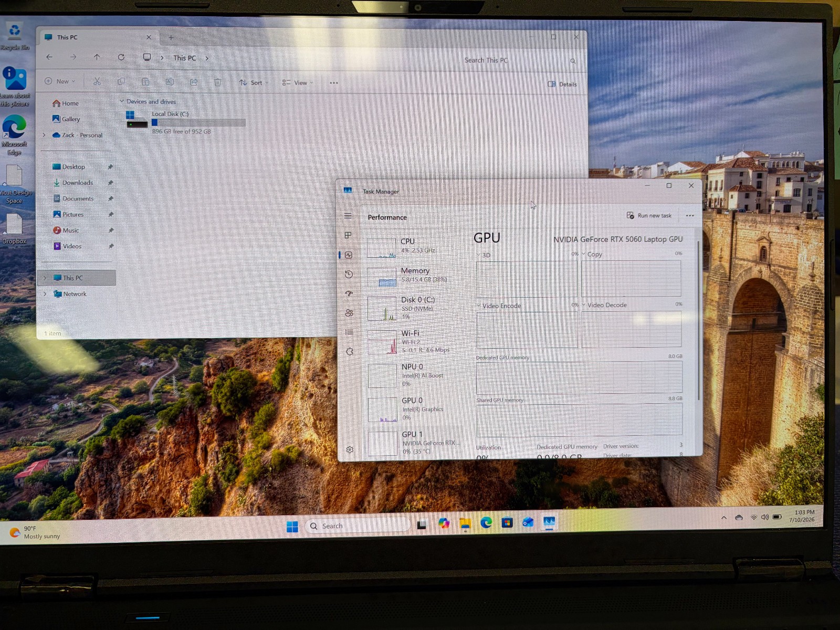Click the Copy icon in File Explorer toolbar
The height and width of the screenshot is (630, 840).
121,81
